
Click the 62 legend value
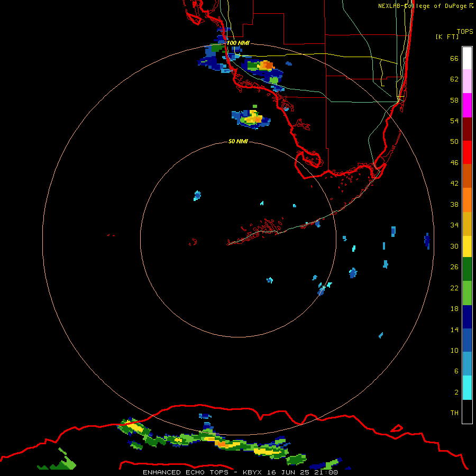[x=454, y=79]
